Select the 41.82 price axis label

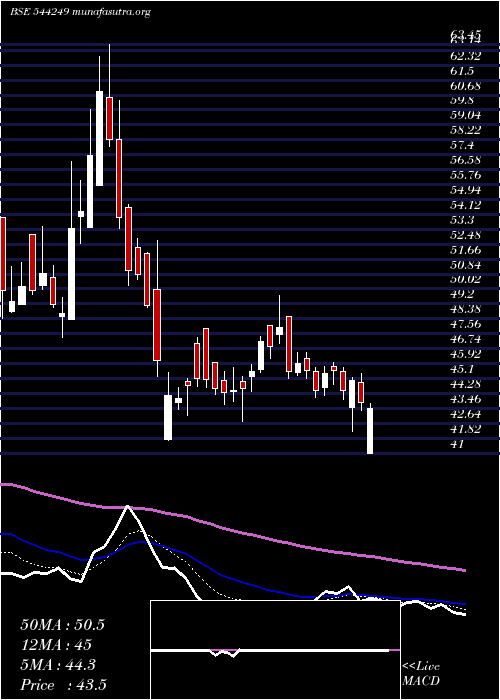466,429
